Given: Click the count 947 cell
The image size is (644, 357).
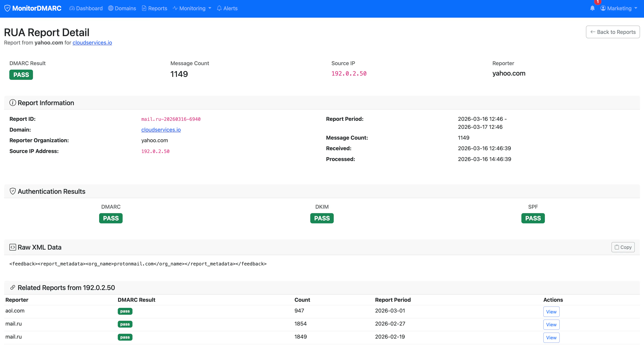Looking at the screenshot, I should pyautogui.click(x=299, y=311).
